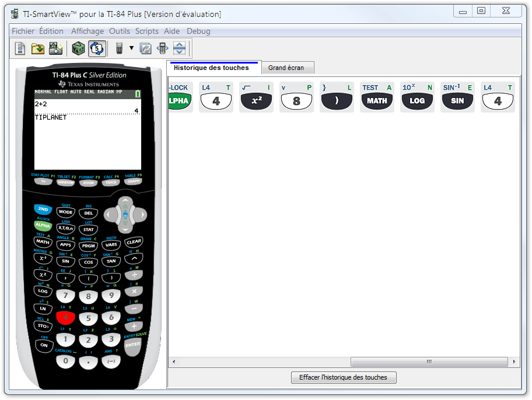Open the Scripts menu
The height and width of the screenshot is (400, 532).
(147, 31)
